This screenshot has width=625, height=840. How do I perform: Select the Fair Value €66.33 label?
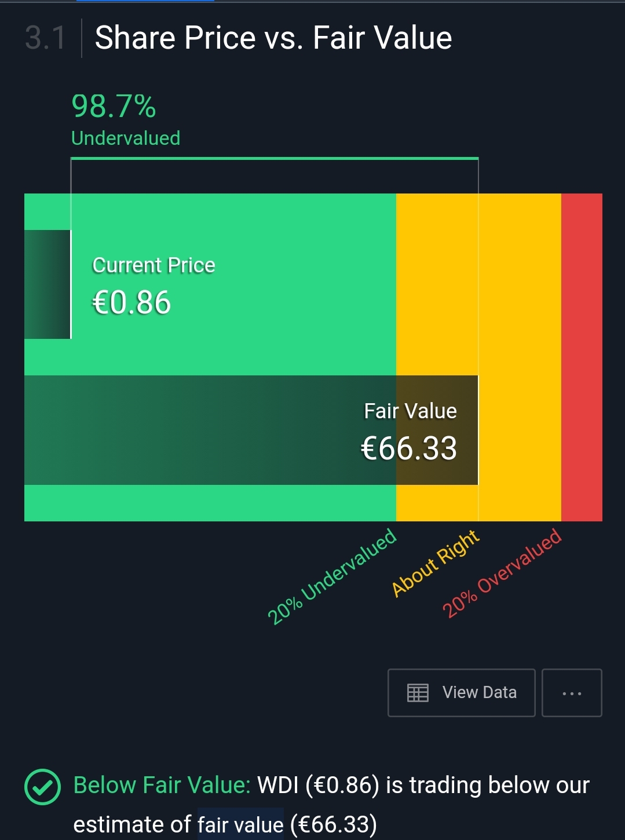[x=410, y=431]
